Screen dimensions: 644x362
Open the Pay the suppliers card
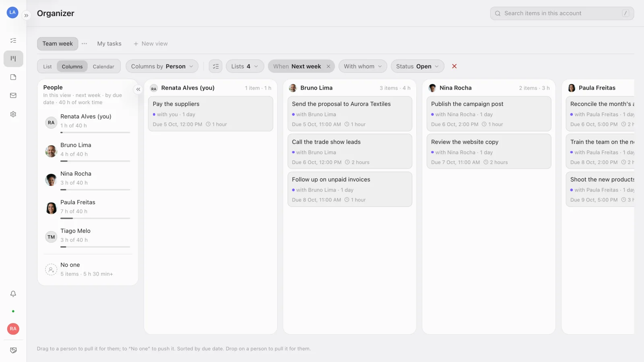pyautogui.click(x=211, y=114)
